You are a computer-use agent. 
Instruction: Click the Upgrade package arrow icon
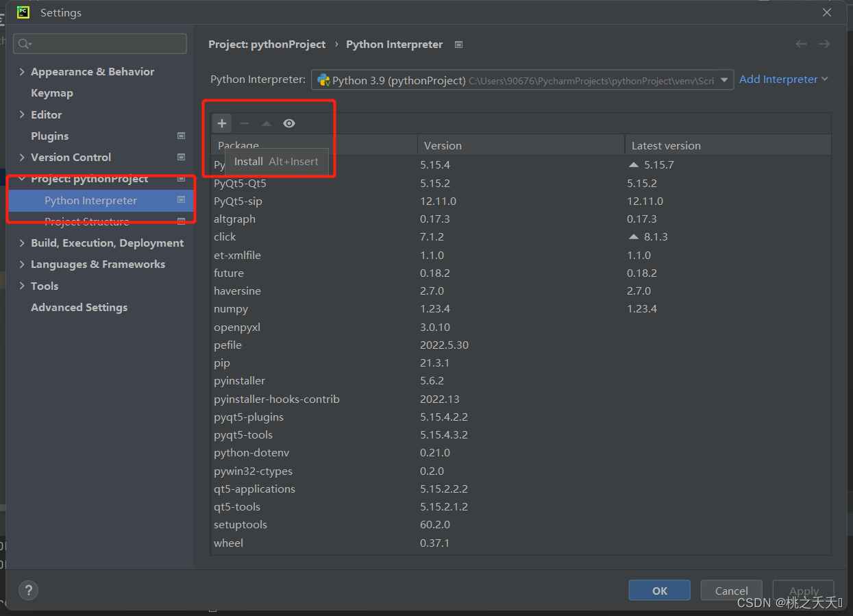tap(267, 123)
